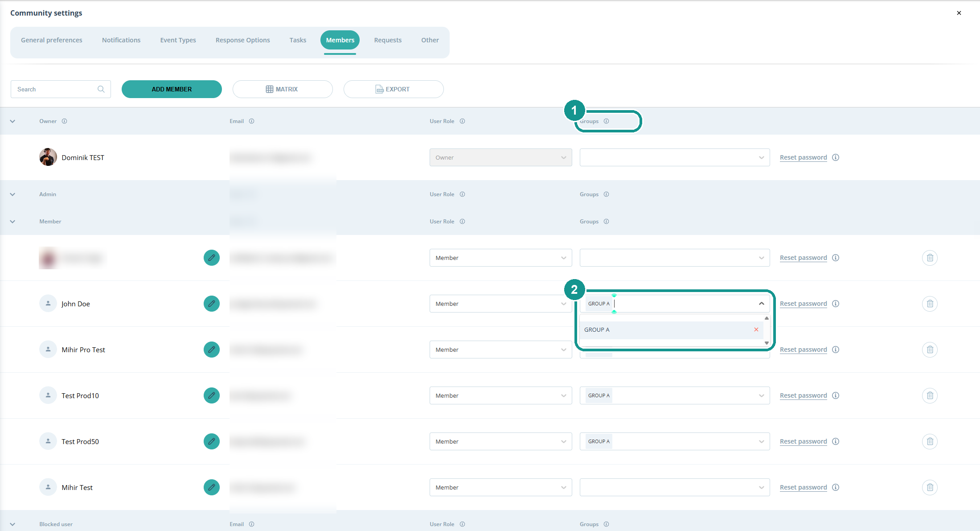Open Groups dropdown for Test Prod10
The width and height of the screenshot is (980, 531).
click(x=674, y=395)
